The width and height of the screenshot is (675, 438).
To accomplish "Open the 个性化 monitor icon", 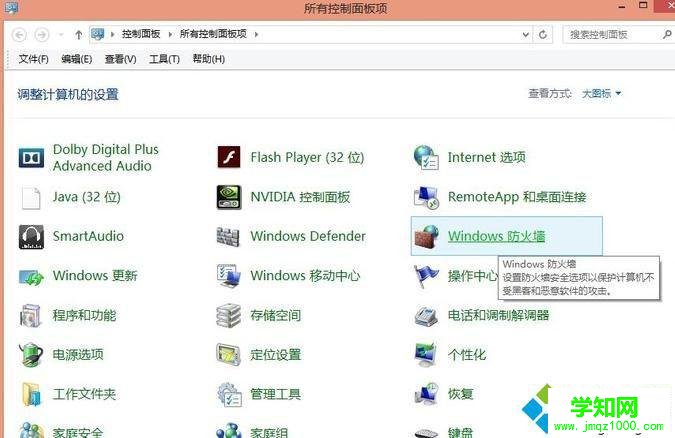I will point(425,354).
